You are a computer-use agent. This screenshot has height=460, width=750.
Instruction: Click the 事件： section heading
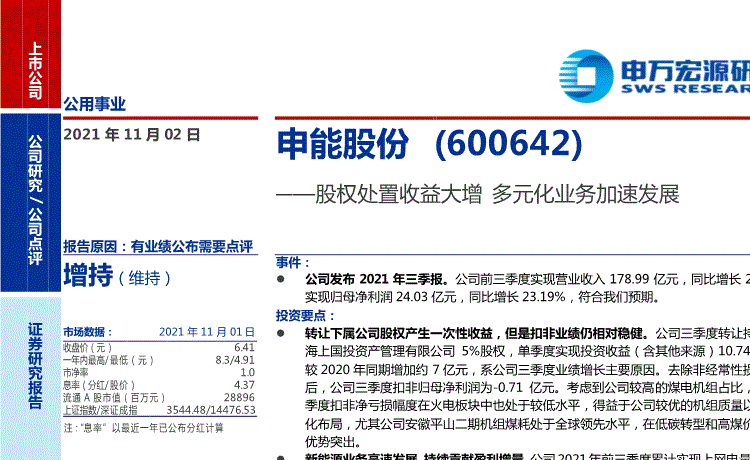(293, 263)
